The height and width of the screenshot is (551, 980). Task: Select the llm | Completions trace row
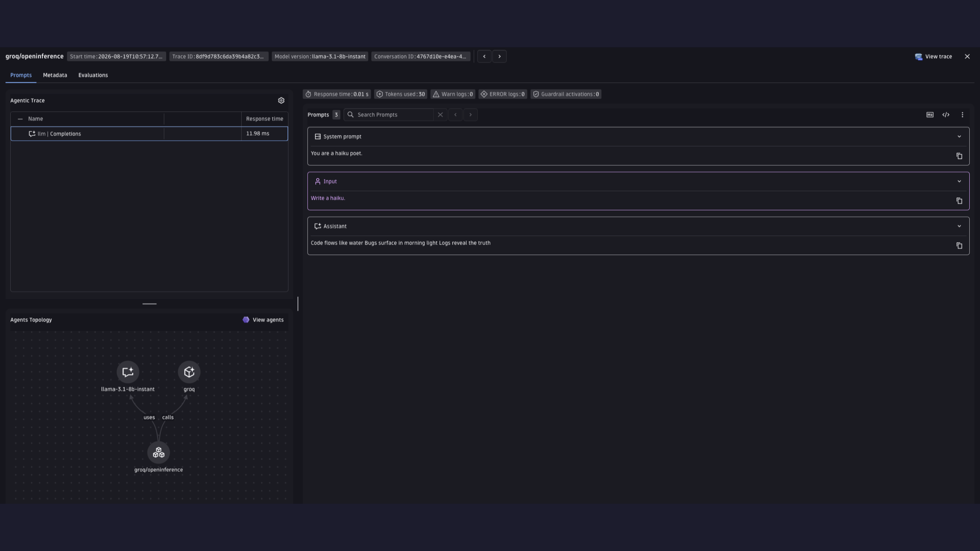[149, 134]
